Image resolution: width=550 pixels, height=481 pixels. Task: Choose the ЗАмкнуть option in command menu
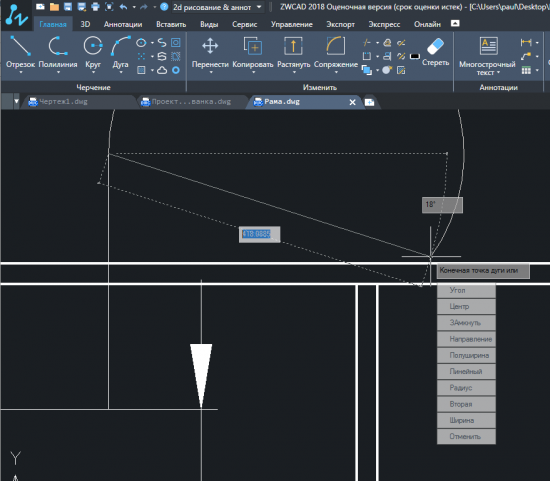pos(466,323)
